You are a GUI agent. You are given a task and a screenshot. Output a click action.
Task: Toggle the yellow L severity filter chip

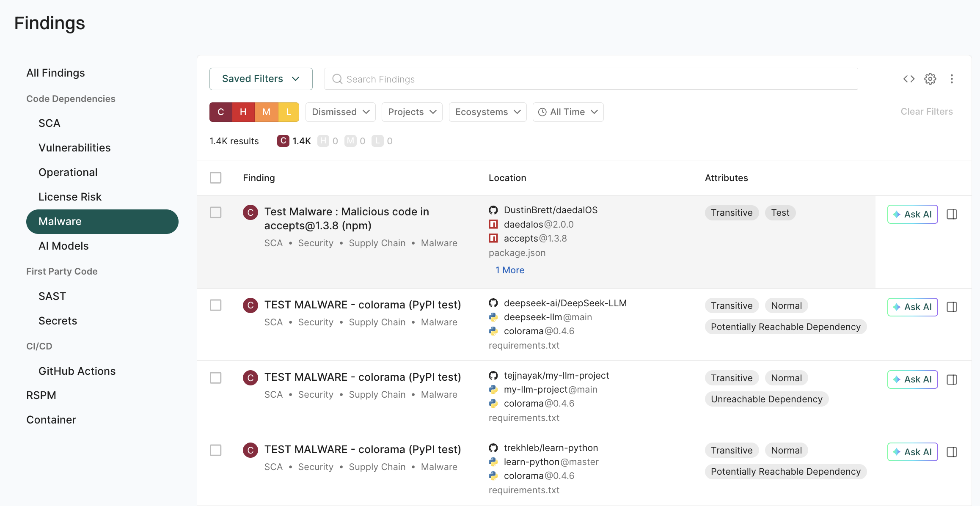[x=289, y=112]
